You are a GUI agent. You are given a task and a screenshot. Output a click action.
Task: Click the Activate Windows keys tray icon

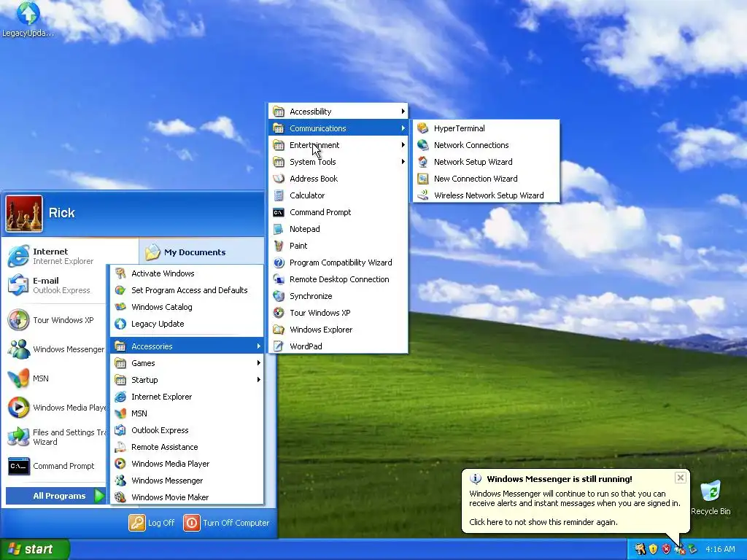pyautogui.click(x=640, y=550)
